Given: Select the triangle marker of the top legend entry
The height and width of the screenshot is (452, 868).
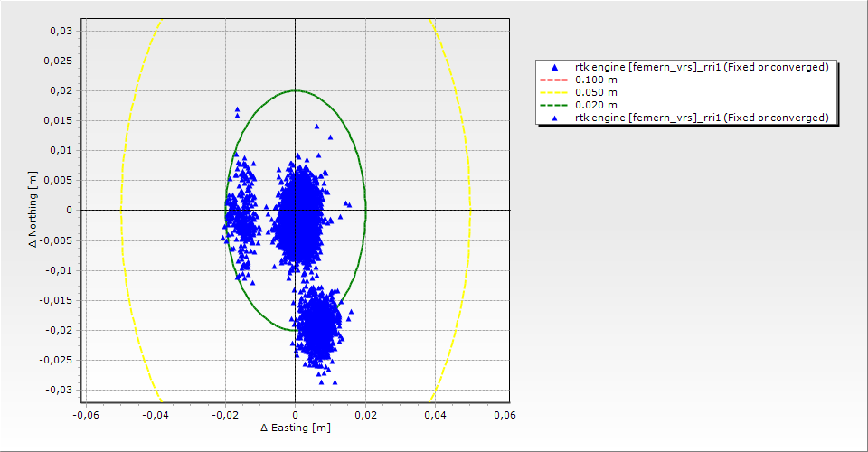Looking at the screenshot, I should [x=555, y=67].
